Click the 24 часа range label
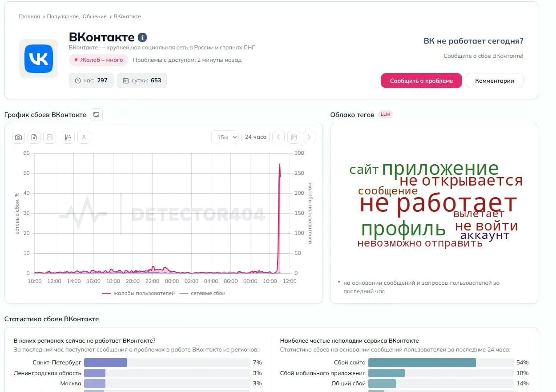This screenshot has height=392, width=556. pos(256,137)
